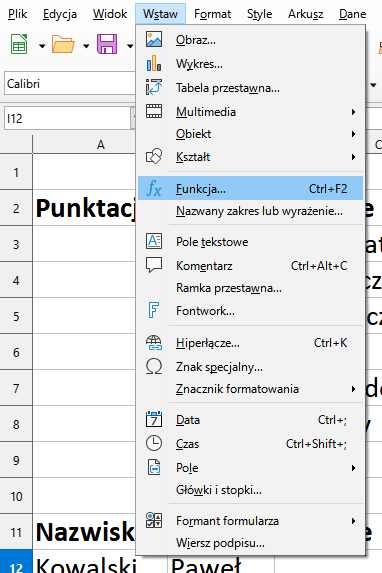The width and height of the screenshot is (382, 573).
Task: Open dropdown arrow next to new spreadsheet icon
Action: pos(42,46)
